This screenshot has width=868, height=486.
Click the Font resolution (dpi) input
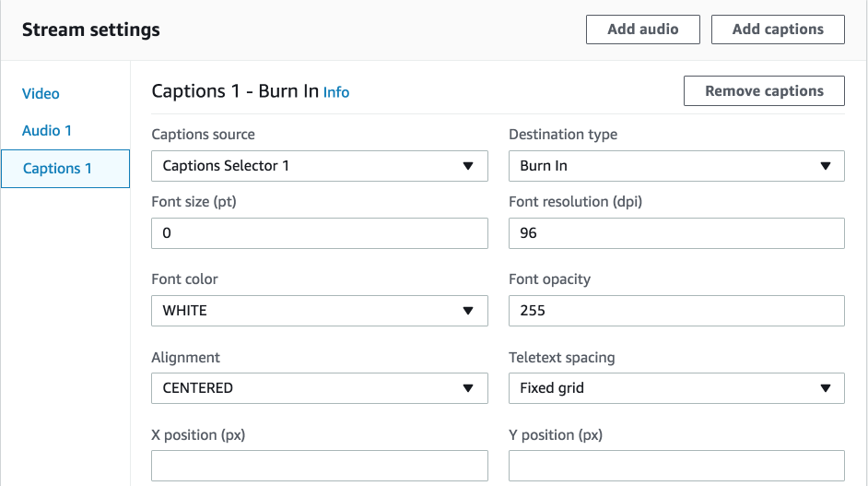point(676,233)
